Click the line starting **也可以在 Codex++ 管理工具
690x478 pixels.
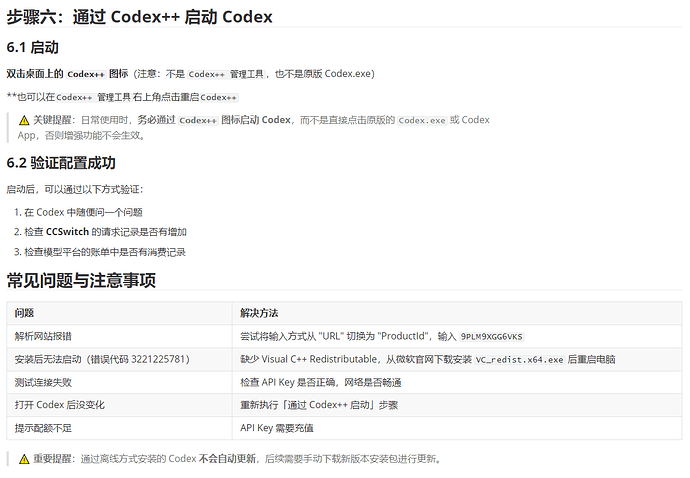point(122,97)
